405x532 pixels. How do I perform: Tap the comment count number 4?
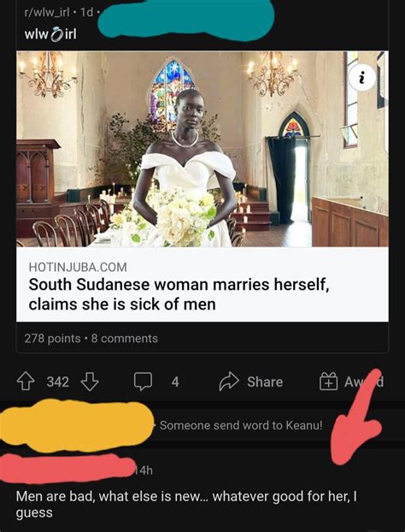tap(175, 382)
